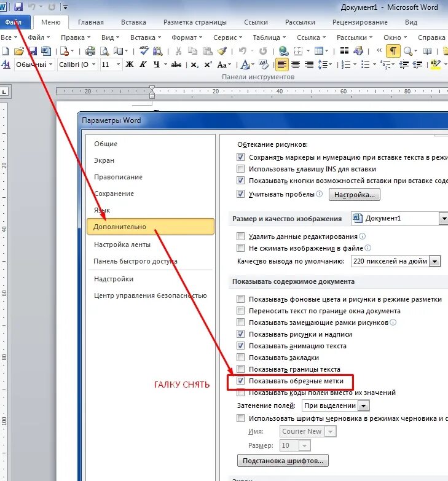Click the Настройка... button
Viewport: 448px width, 481px height.
pyautogui.click(x=355, y=195)
